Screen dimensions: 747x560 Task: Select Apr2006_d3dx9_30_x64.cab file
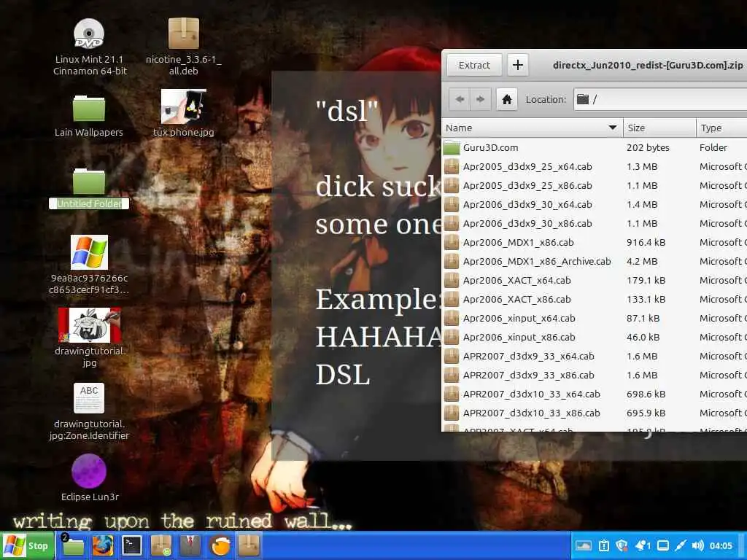[595, 205]
